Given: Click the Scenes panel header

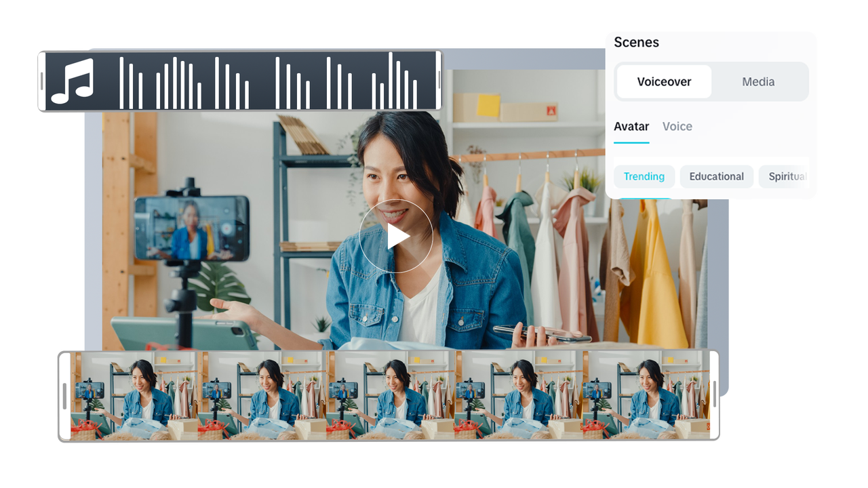Looking at the screenshot, I should click(636, 42).
